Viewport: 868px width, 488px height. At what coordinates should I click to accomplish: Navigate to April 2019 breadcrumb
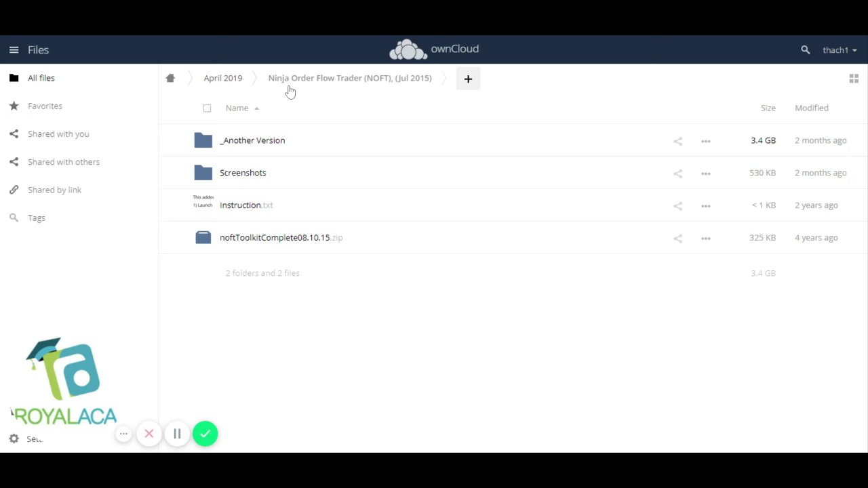click(x=223, y=78)
